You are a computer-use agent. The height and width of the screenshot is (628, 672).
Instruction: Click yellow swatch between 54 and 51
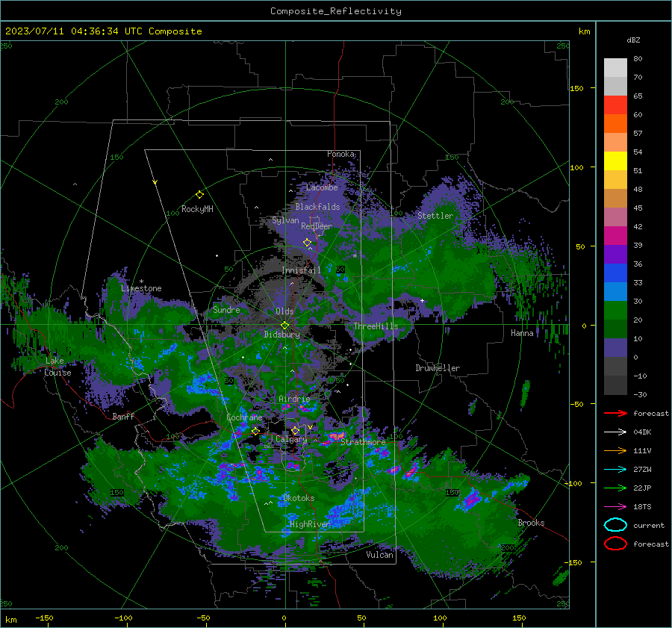coord(615,161)
